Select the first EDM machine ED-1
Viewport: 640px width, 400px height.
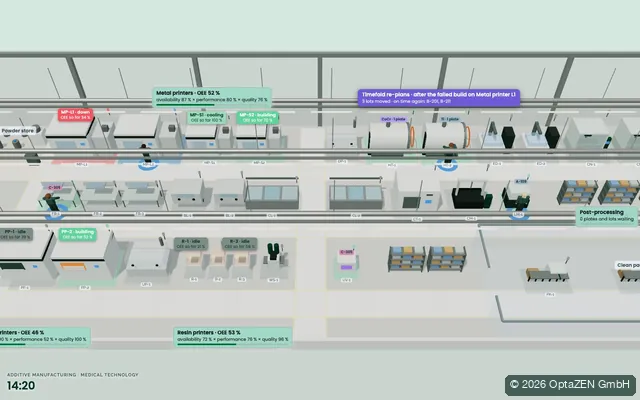pyautogui.click(x=499, y=136)
